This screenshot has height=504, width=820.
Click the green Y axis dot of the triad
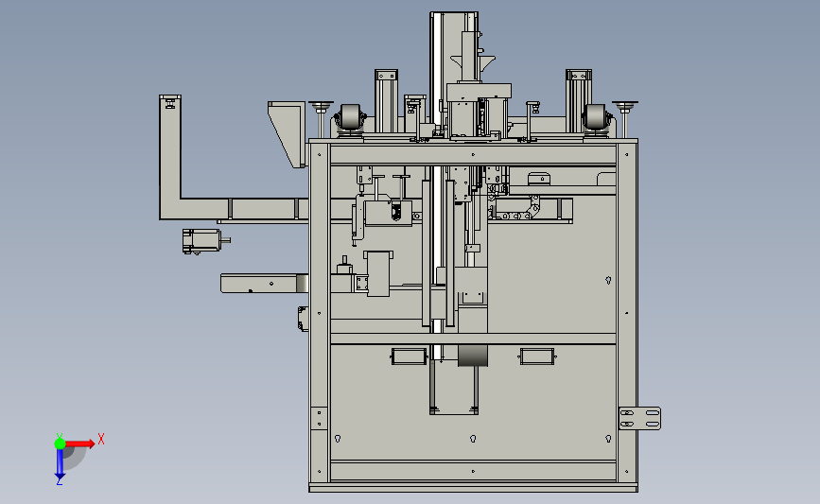click(60, 443)
